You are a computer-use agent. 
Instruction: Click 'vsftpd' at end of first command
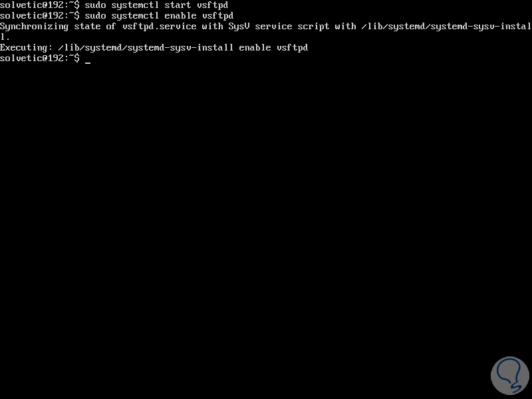point(212,5)
